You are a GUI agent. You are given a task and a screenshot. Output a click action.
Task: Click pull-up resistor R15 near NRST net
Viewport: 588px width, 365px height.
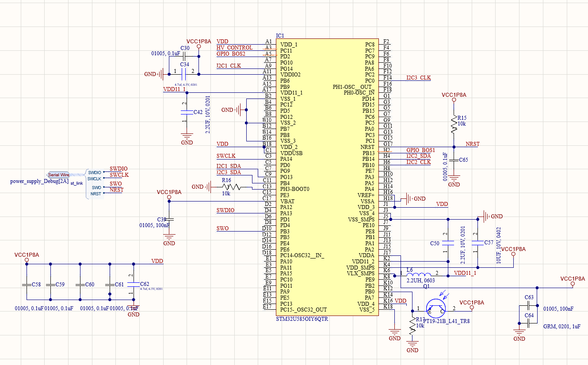pos(453,124)
